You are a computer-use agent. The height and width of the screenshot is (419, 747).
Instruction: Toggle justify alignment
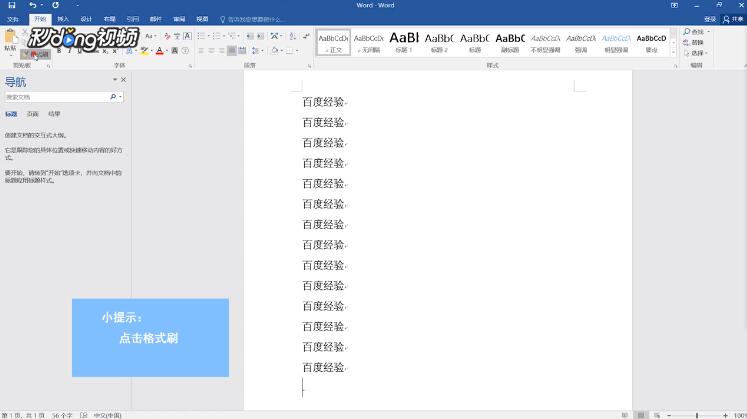point(232,50)
